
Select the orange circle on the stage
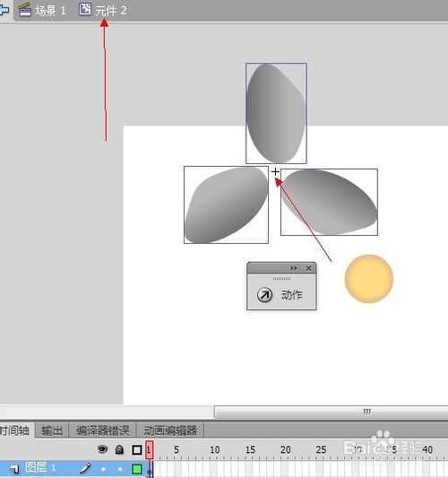click(x=369, y=279)
